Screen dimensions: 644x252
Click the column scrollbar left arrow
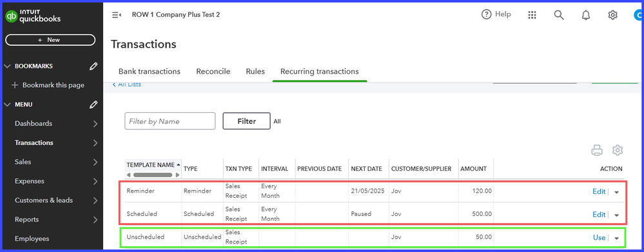[x=128, y=175]
